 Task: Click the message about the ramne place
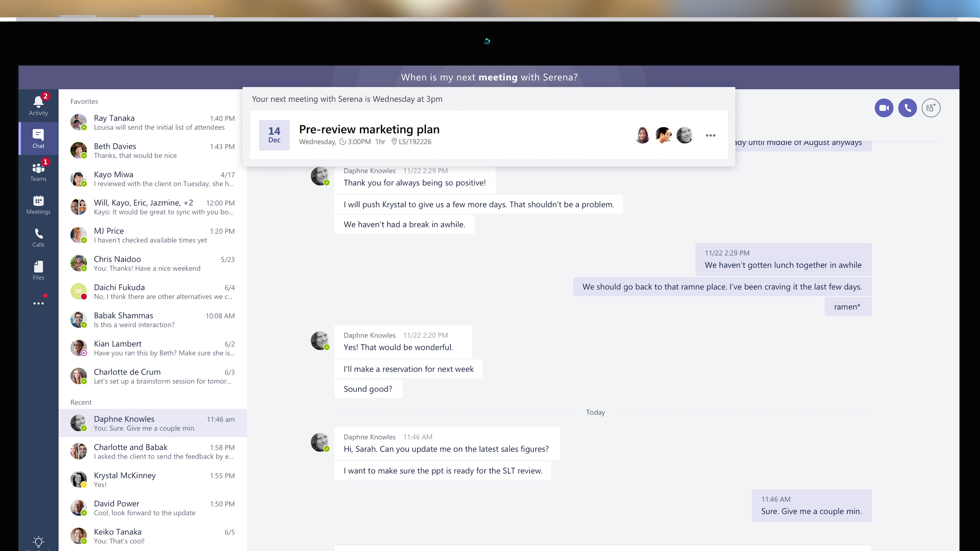click(x=722, y=287)
